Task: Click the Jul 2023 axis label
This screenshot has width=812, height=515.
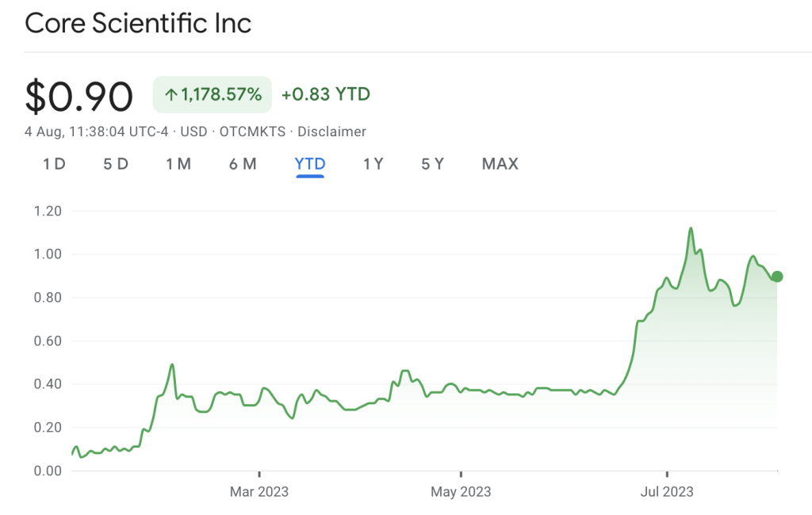Action: 666,492
